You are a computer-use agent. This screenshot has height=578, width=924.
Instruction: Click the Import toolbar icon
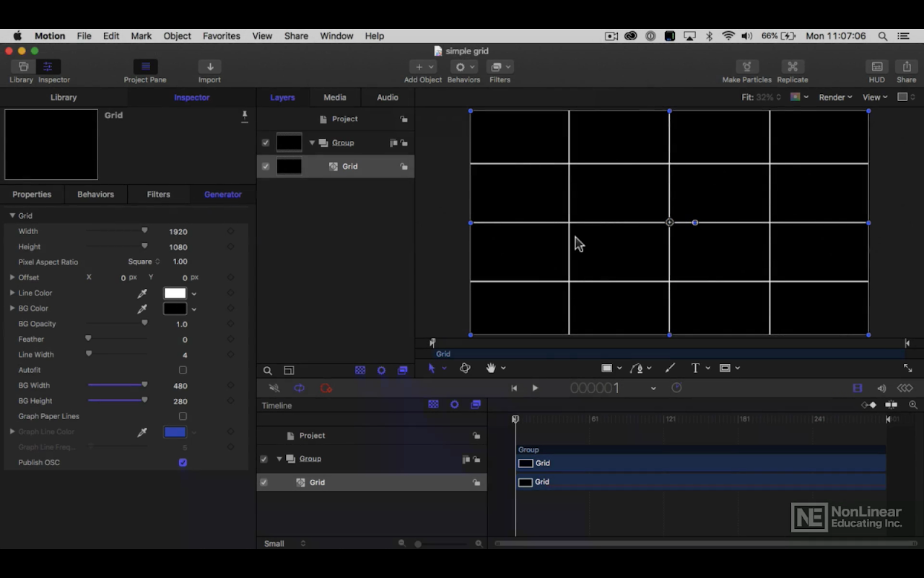(209, 67)
